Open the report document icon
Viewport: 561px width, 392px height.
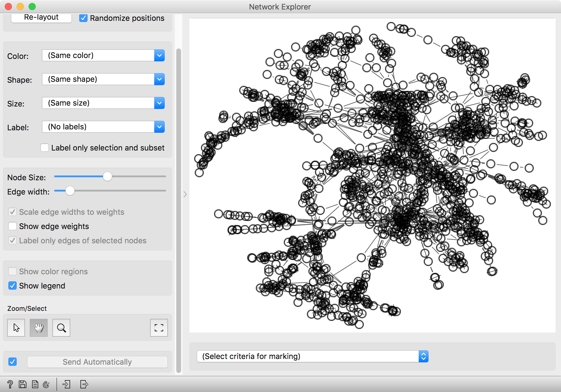[x=35, y=384]
